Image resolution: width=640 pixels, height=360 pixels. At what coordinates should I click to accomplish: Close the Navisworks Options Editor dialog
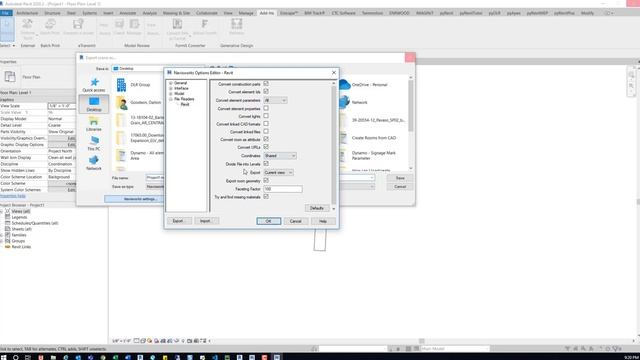(334, 72)
